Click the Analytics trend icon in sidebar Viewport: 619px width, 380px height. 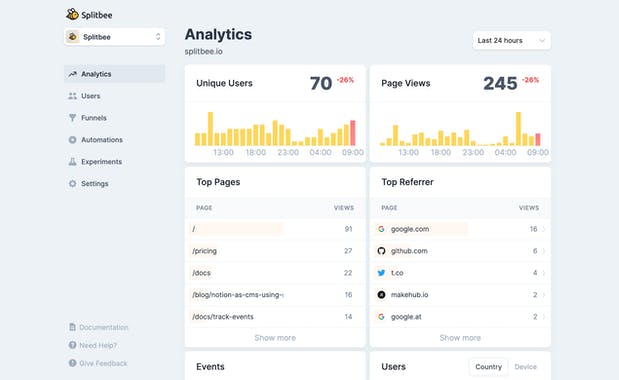pos(72,74)
